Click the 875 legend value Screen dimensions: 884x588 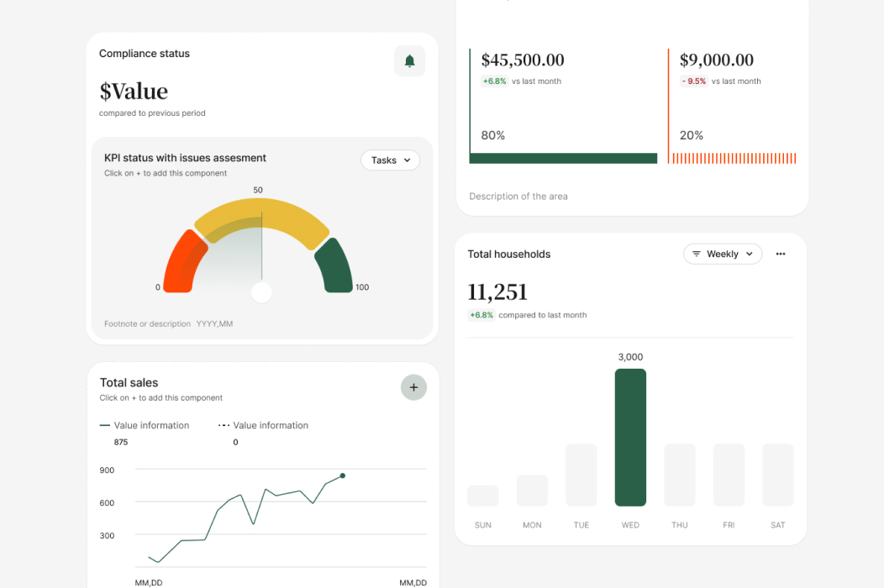click(121, 442)
